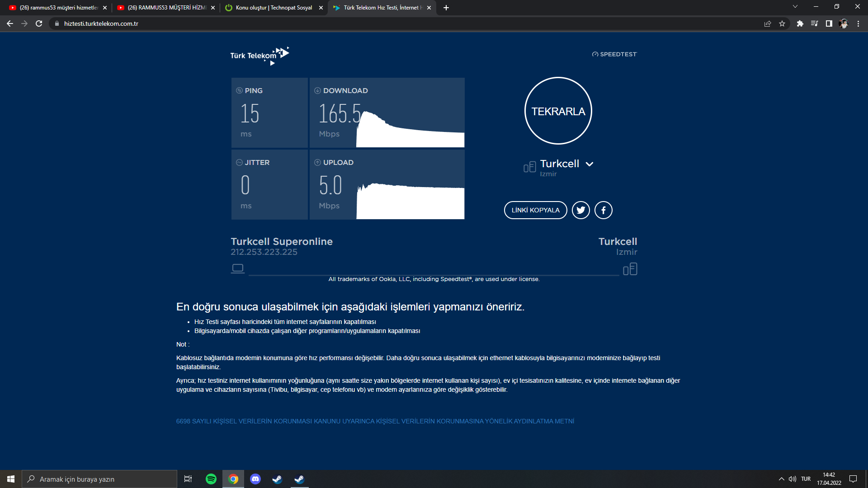The image size is (868, 488).
Task: Click the LİNKİ KOPYALA button
Action: 535,210
